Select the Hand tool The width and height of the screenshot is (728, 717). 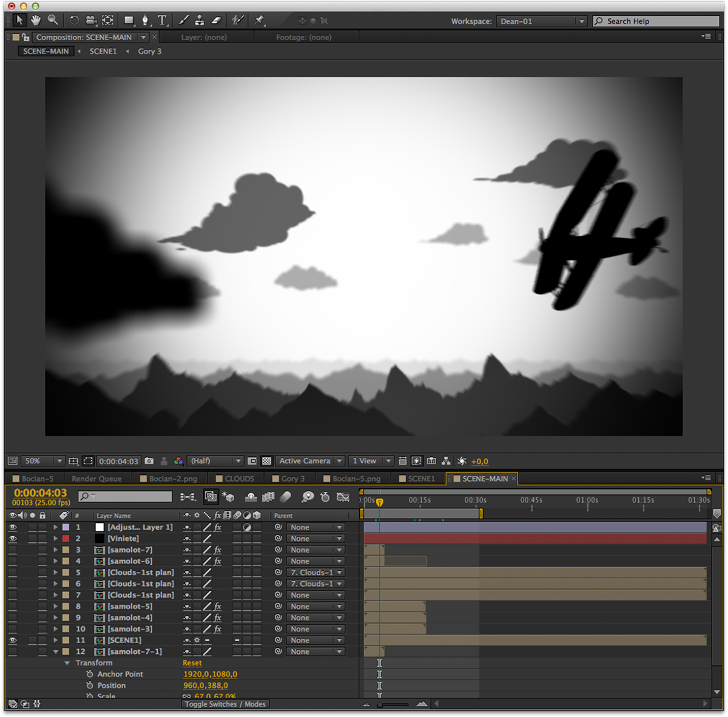[x=36, y=20]
